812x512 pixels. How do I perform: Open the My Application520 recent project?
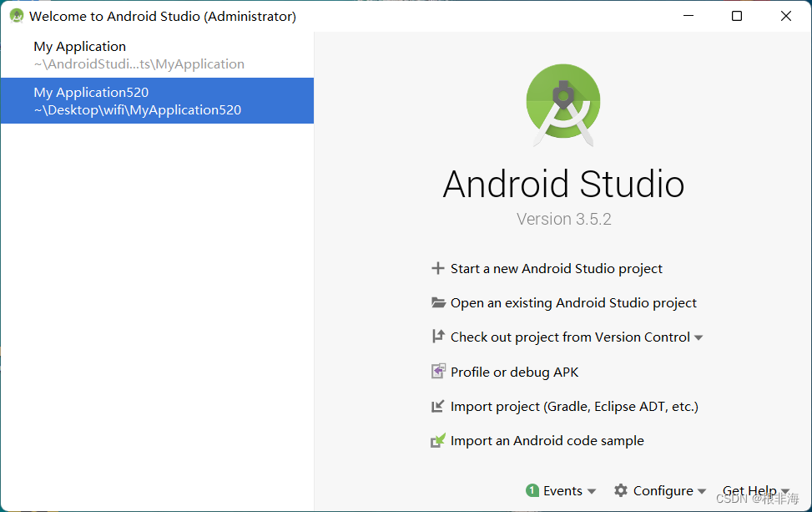click(x=157, y=100)
